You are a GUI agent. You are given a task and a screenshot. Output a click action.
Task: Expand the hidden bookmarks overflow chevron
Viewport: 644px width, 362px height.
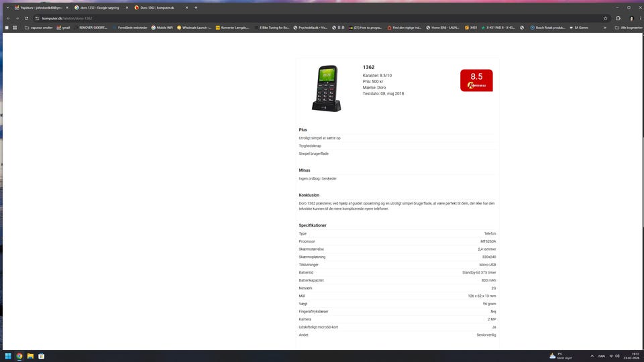point(604,28)
